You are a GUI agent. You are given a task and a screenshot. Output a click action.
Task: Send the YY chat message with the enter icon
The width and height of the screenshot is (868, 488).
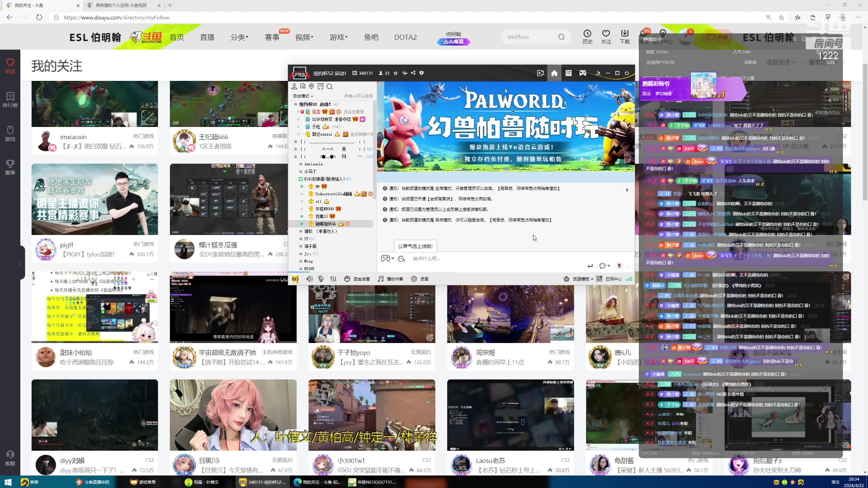590,266
